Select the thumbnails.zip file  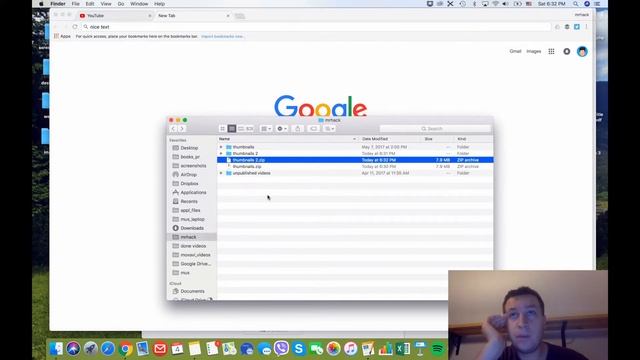coord(355,167)
